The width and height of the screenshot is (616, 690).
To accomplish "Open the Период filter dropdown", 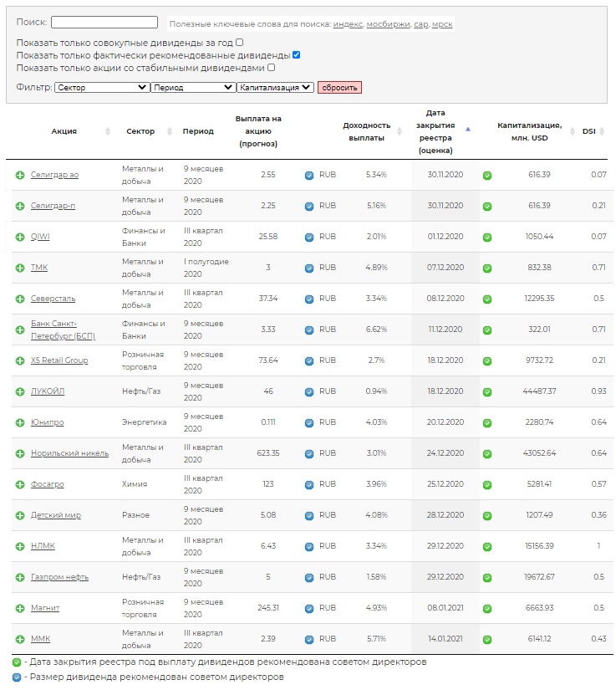I will coord(193,87).
